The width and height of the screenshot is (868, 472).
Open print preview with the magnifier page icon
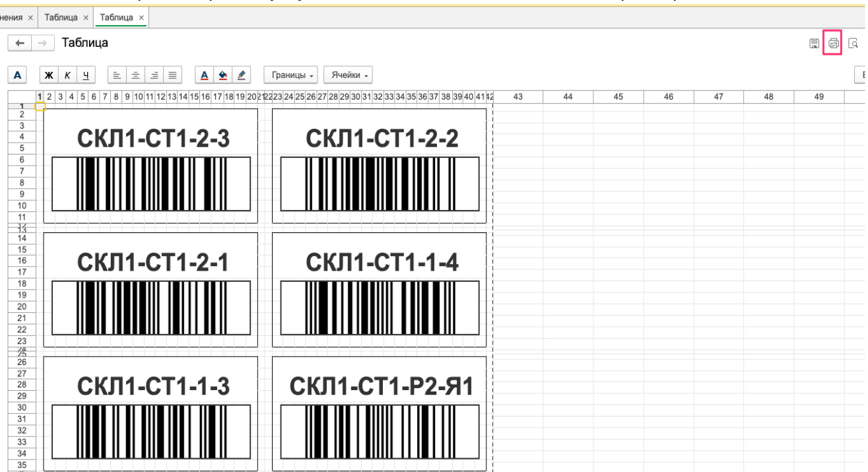(853, 44)
